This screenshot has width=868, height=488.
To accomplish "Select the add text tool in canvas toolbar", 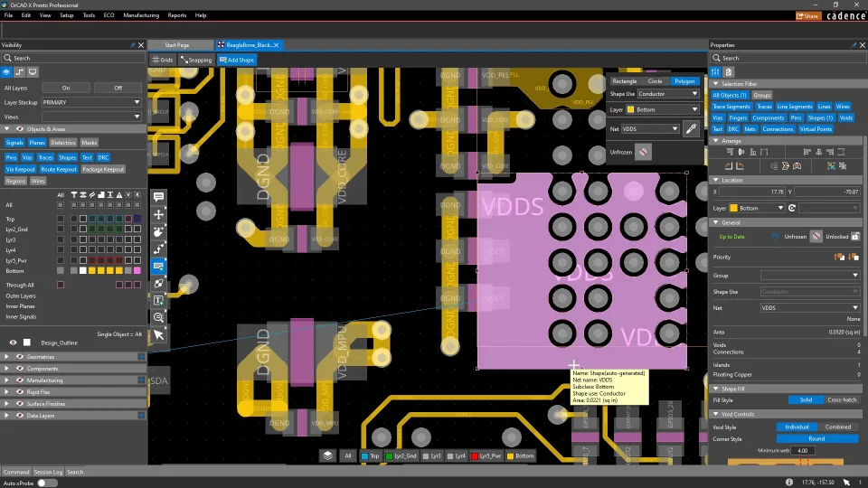I will (x=159, y=300).
